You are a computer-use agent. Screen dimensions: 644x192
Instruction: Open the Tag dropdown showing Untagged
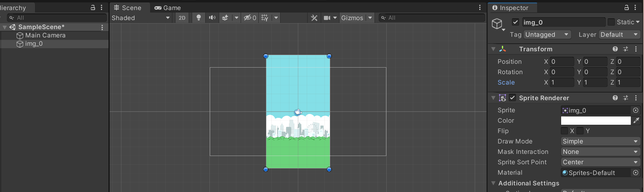tap(547, 34)
